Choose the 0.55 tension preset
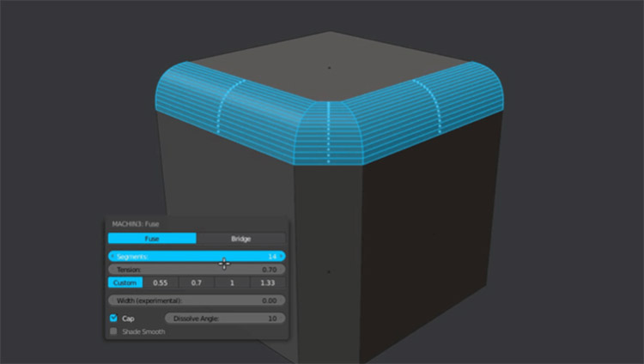 pos(161,282)
